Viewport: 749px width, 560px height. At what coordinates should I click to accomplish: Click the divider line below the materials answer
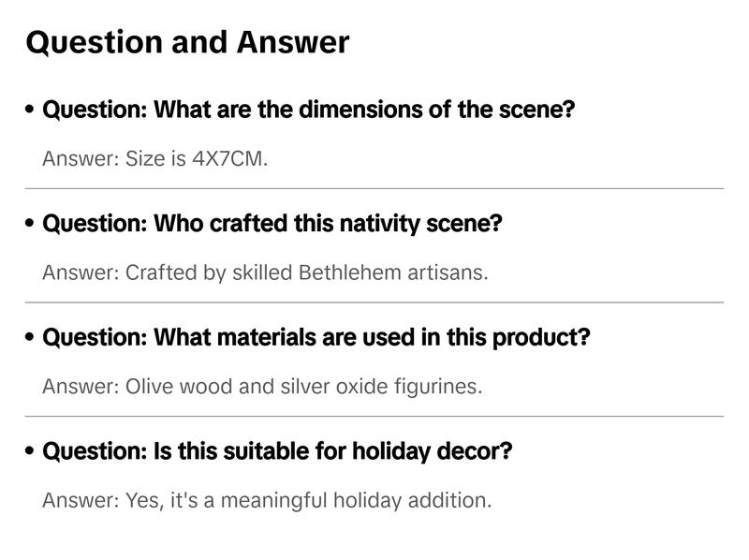click(x=374, y=416)
